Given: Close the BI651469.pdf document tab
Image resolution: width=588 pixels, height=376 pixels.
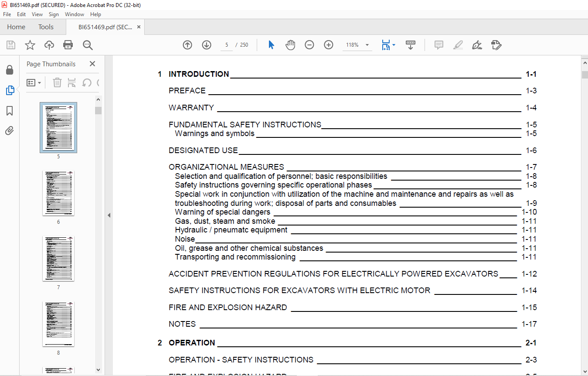Looking at the screenshot, I should [x=139, y=27].
